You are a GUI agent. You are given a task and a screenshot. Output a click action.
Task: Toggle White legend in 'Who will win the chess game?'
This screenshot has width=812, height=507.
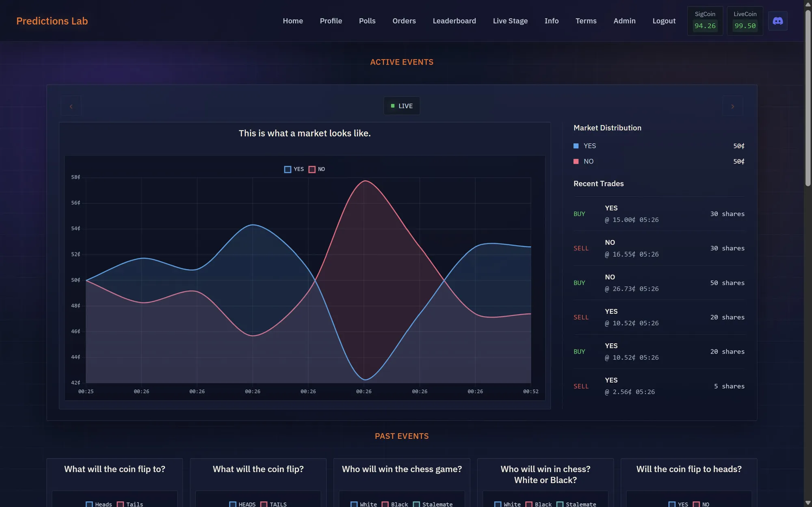click(364, 504)
